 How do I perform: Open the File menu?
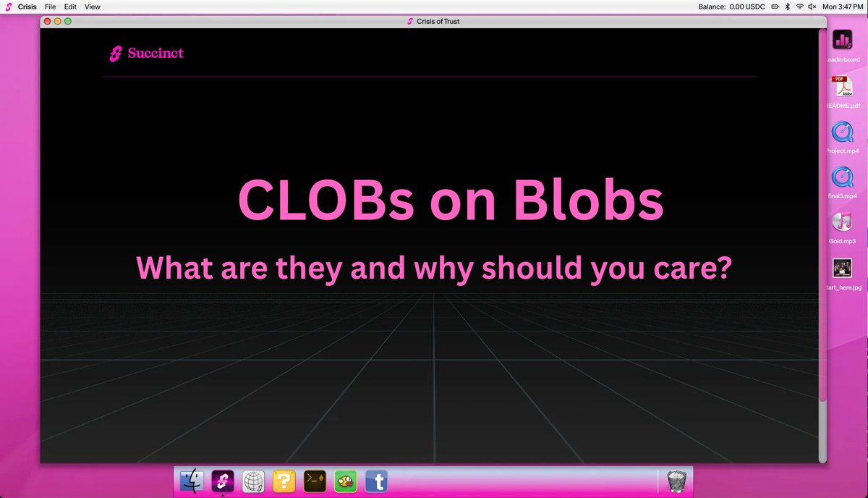(x=50, y=7)
